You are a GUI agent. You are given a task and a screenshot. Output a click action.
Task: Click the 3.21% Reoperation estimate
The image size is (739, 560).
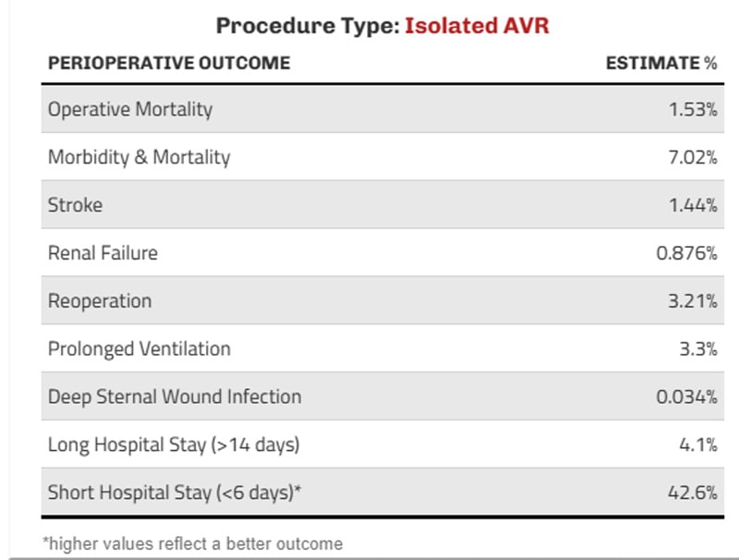[x=693, y=301]
